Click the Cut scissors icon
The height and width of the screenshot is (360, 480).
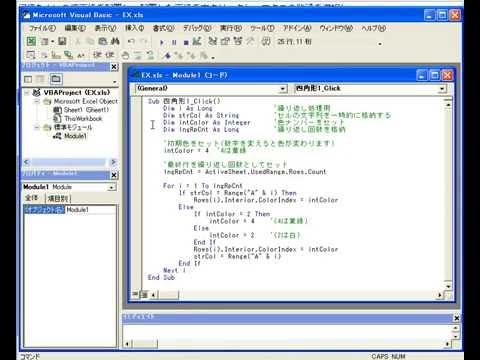(78, 41)
